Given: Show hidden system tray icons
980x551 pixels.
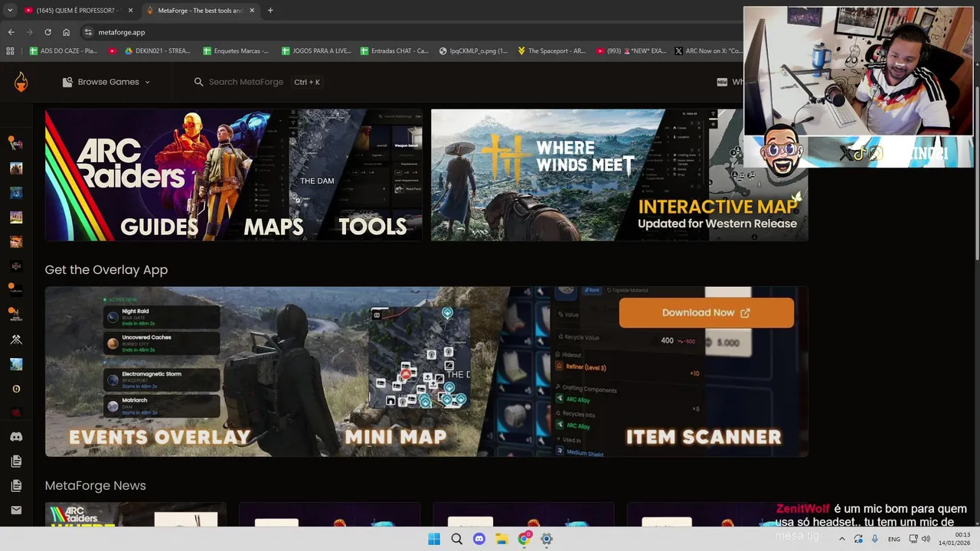Looking at the screenshot, I should (842, 539).
